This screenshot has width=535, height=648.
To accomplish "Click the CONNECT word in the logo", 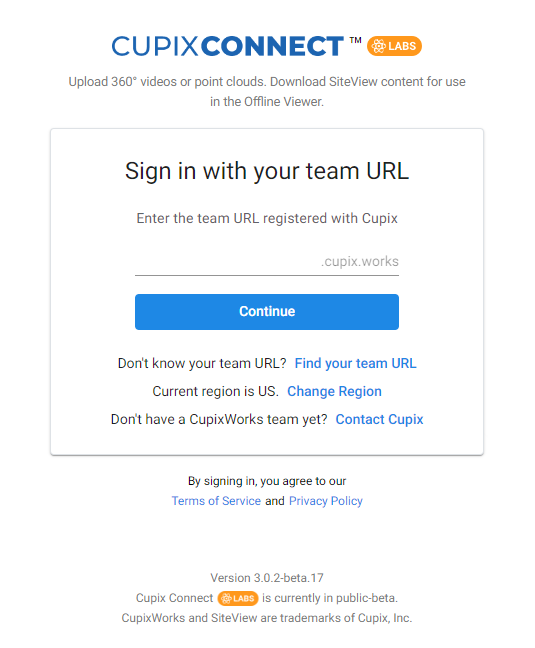I will [x=272, y=46].
